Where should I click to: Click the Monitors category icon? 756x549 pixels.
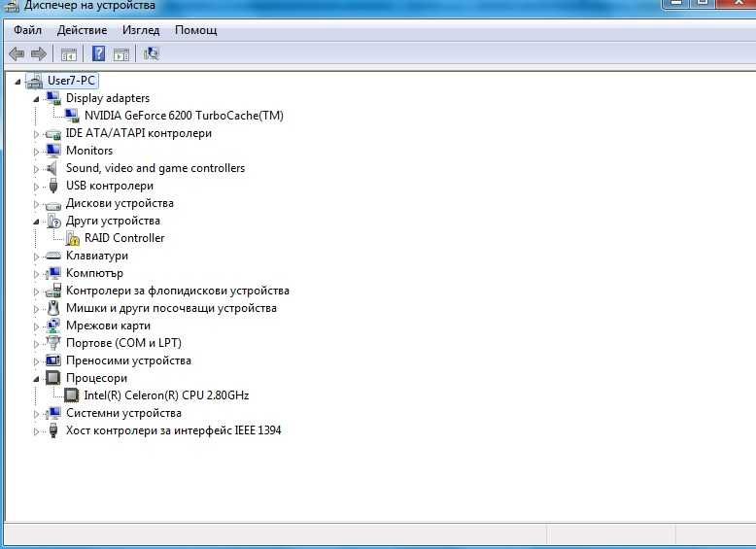tap(53, 151)
